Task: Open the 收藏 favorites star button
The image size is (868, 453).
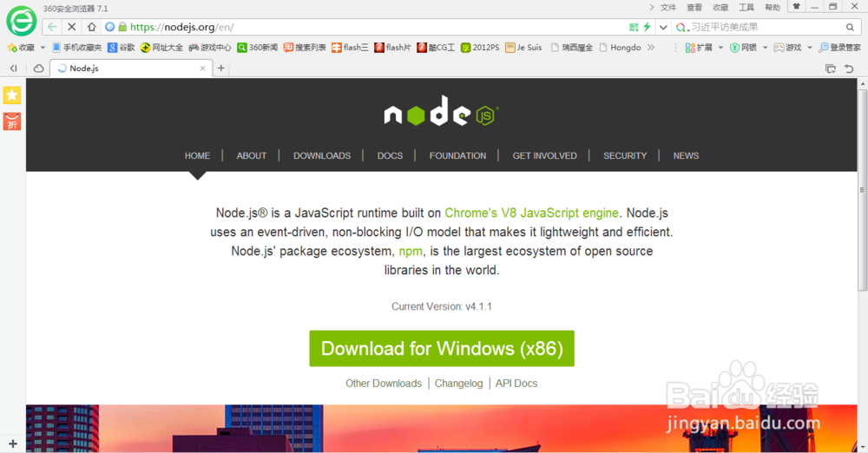Action: tap(21, 48)
